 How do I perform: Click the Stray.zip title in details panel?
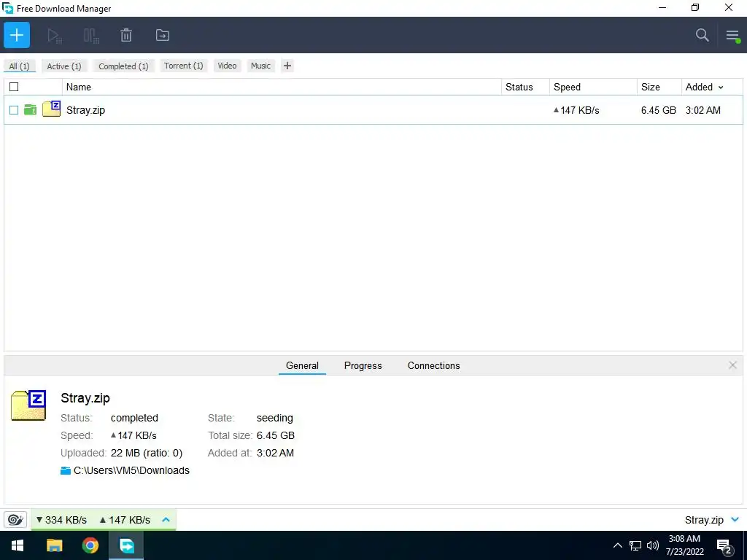[x=85, y=398]
